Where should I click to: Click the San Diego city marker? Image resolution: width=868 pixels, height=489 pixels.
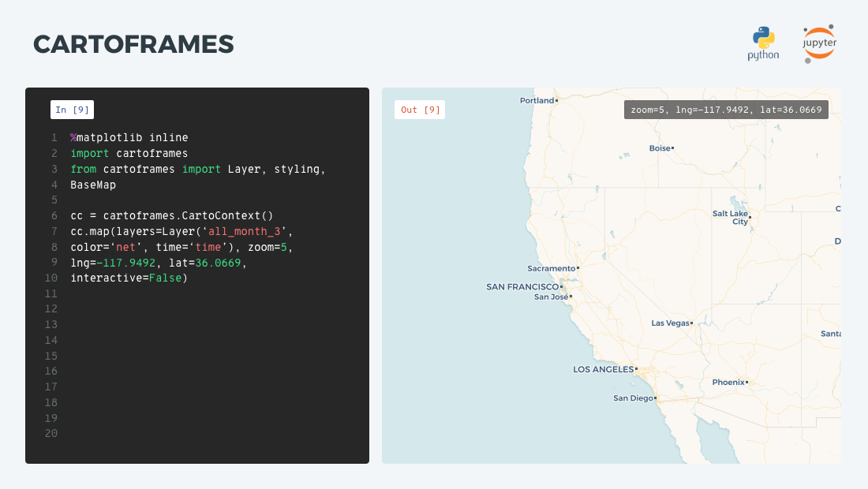coord(655,398)
